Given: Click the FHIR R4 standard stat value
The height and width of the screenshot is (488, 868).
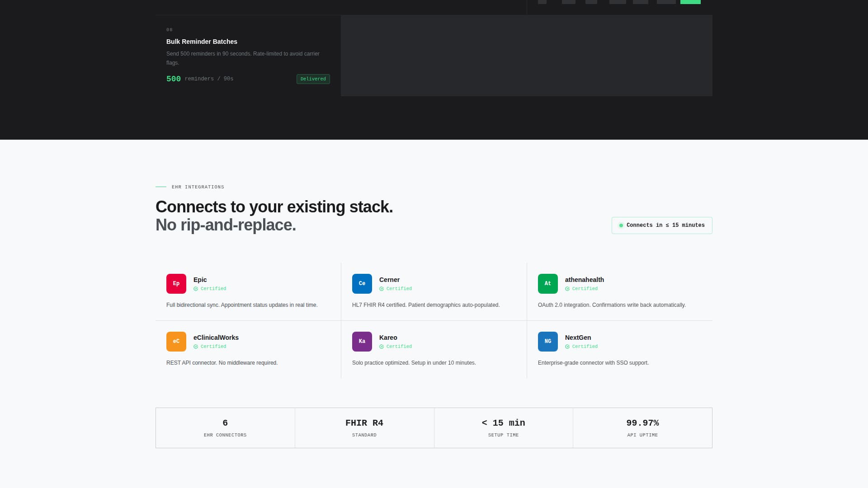Looking at the screenshot, I should coord(364,423).
